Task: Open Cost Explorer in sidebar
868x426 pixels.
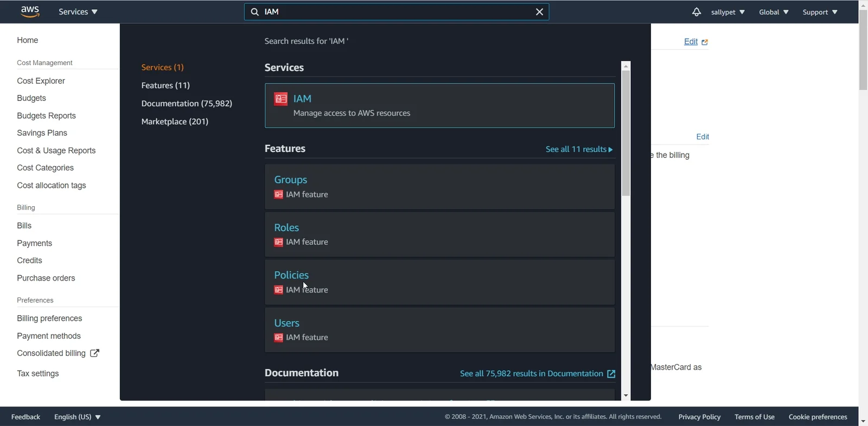Action: [x=41, y=81]
